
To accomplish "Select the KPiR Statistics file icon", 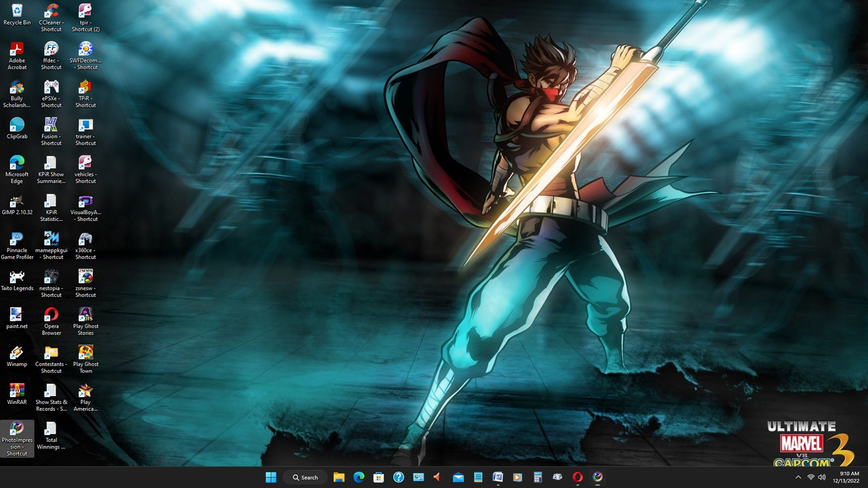I will 51,207.
